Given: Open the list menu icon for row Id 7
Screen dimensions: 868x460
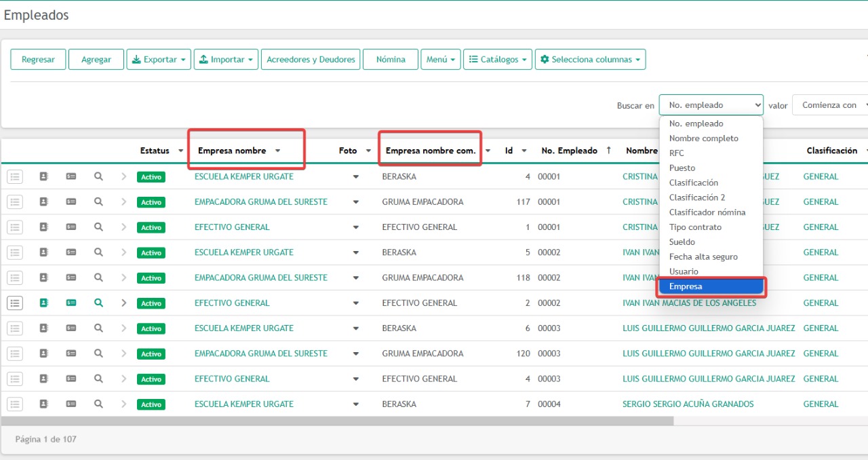Looking at the screenshot, I should (x=15, y=404).
